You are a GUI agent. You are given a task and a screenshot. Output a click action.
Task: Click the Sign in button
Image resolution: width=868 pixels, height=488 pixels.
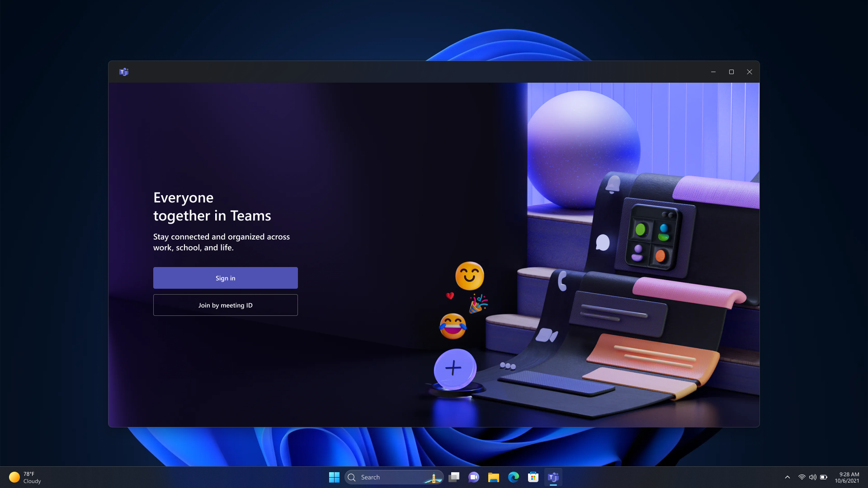click(x=225, y=278)
